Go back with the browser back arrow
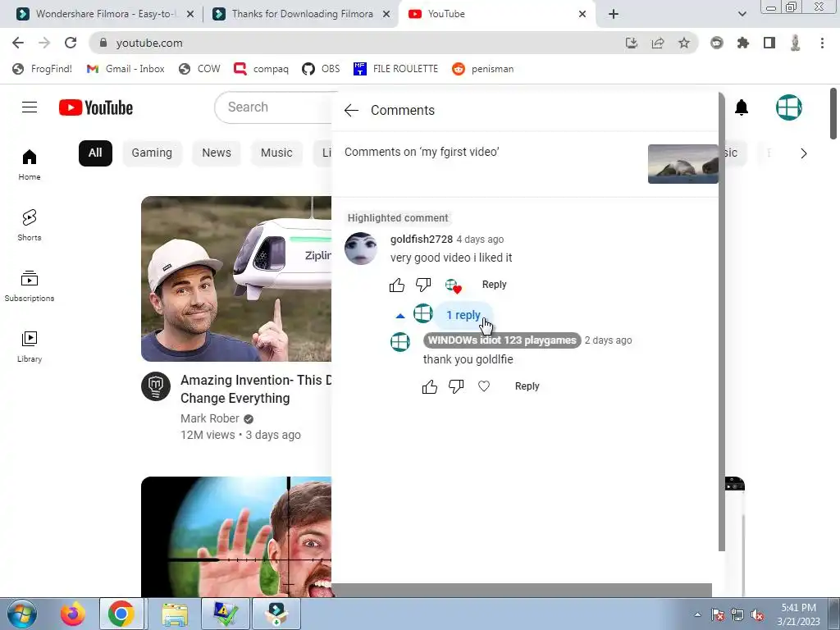 click(x=18, y=43)
